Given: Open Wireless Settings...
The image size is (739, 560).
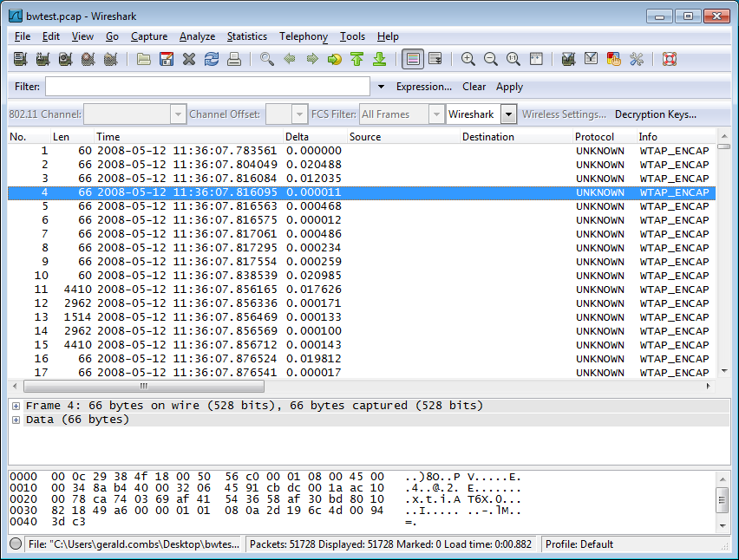Looking at the screenshot, I should (564, 114).
